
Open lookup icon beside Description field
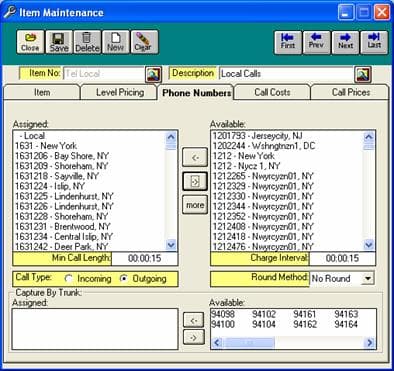click(x=363, y=74)
